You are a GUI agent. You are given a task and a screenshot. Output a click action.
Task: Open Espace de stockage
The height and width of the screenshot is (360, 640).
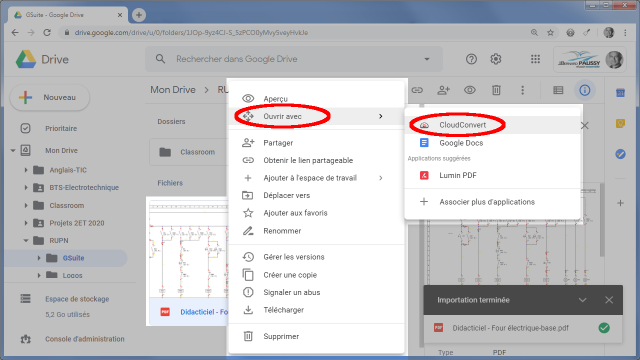coord(77,299)
